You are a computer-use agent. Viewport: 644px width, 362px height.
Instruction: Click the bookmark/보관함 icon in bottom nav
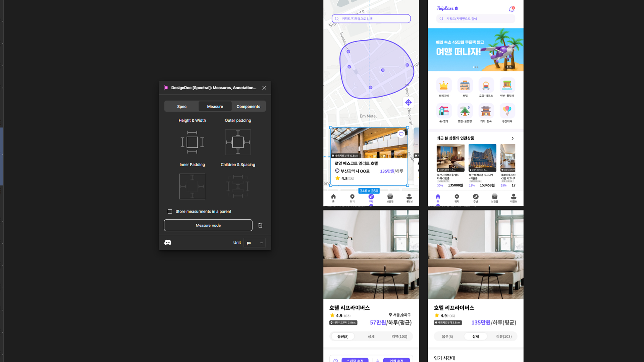[x=390, y=197]
